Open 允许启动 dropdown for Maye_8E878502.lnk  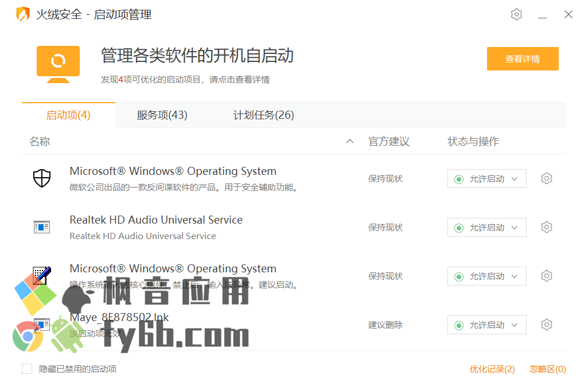tap(487, 325)
